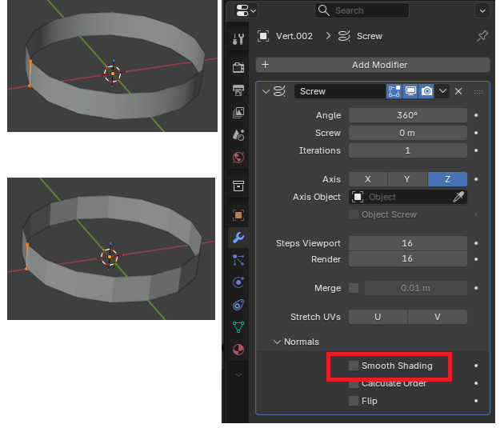Screen dimensions: 504x428
Task: Enable the Merge checkbox
Action: 354,288
